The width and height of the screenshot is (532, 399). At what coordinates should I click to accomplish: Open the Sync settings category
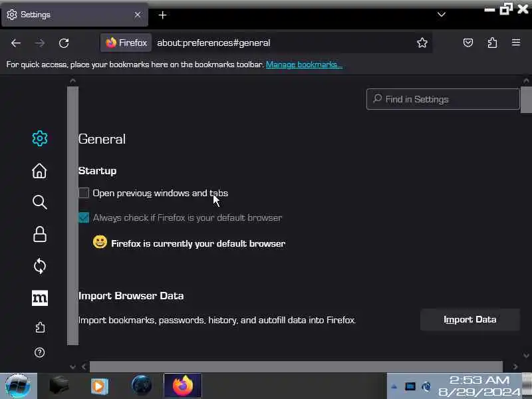click(40, 267)
